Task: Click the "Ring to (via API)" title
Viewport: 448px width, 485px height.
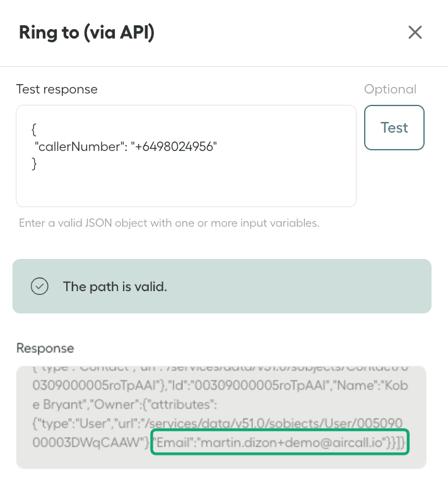Action: point(86,32)
